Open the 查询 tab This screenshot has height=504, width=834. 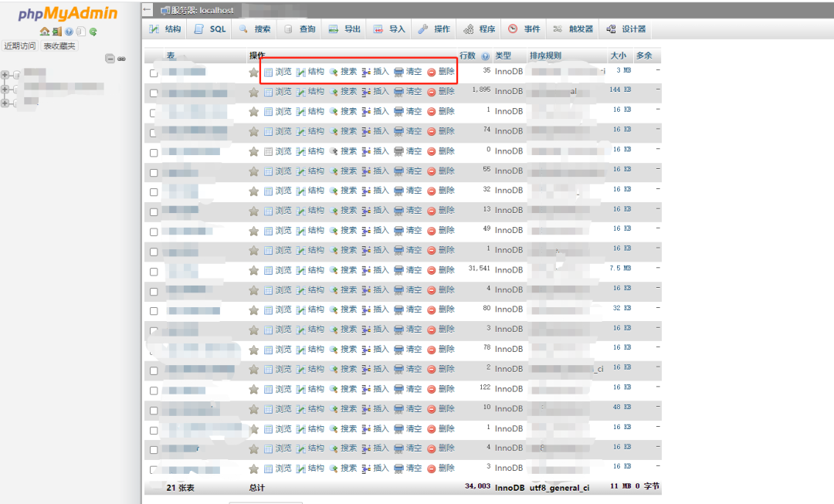tap(300, 29)
